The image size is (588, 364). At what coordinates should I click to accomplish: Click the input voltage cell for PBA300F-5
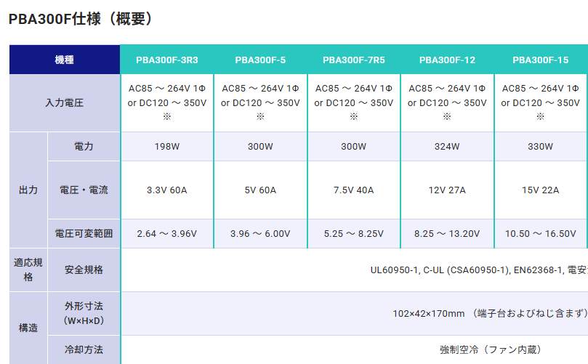(260, 102)
